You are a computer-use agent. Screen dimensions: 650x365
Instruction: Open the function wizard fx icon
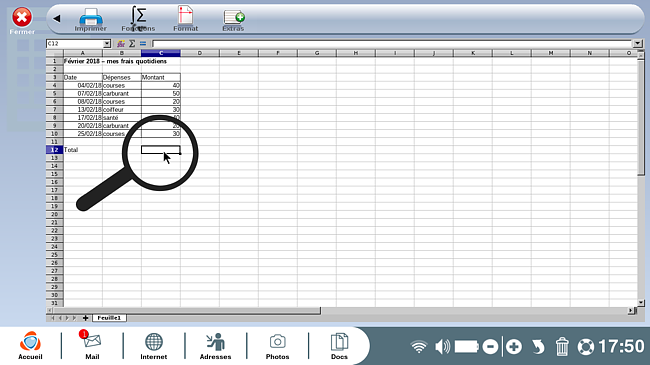click(x=121, y=44)
